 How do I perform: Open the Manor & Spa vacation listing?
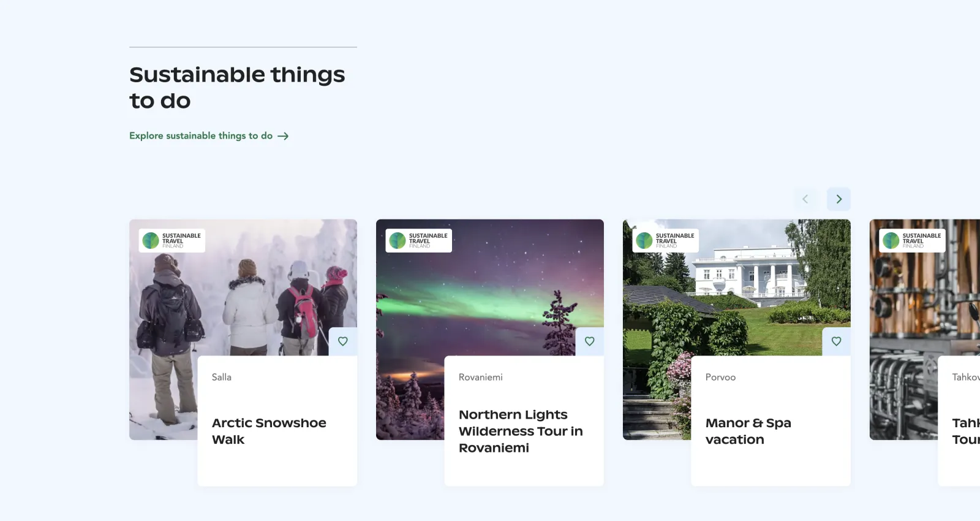[748, 431]
